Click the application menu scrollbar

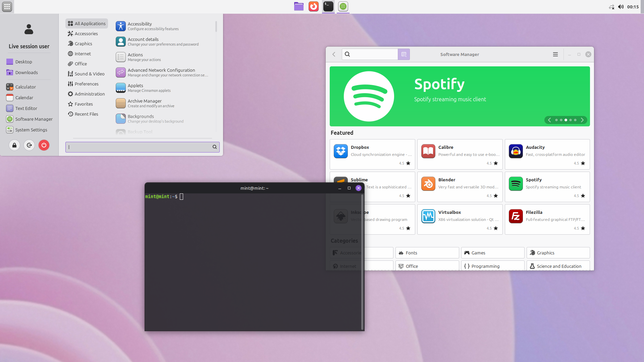point(216,27)
